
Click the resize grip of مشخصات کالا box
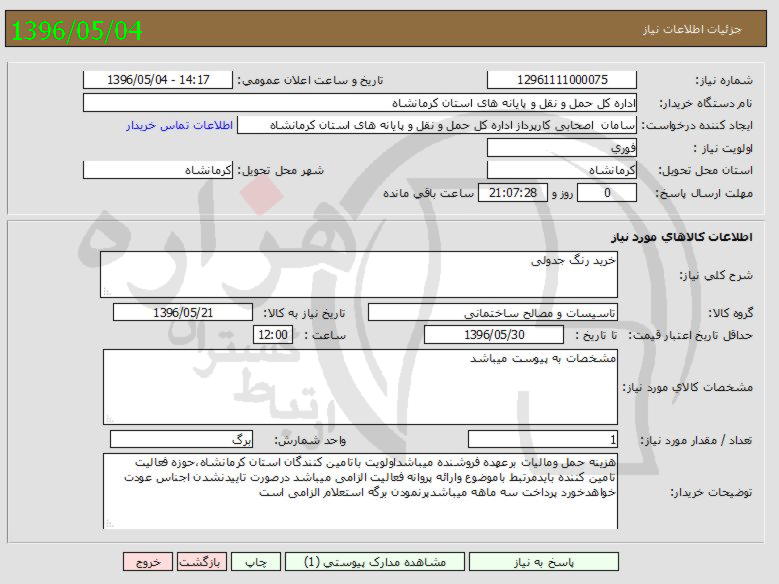tap(110, 419)
